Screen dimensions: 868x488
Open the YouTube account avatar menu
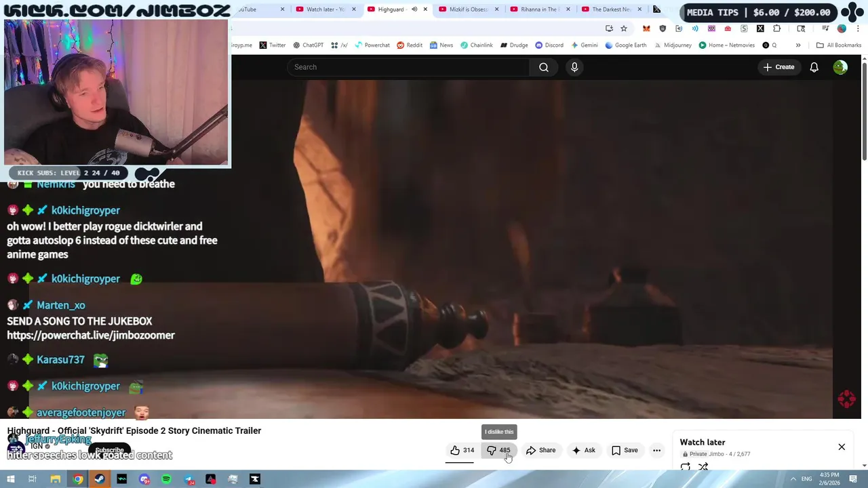coord(840,67)
